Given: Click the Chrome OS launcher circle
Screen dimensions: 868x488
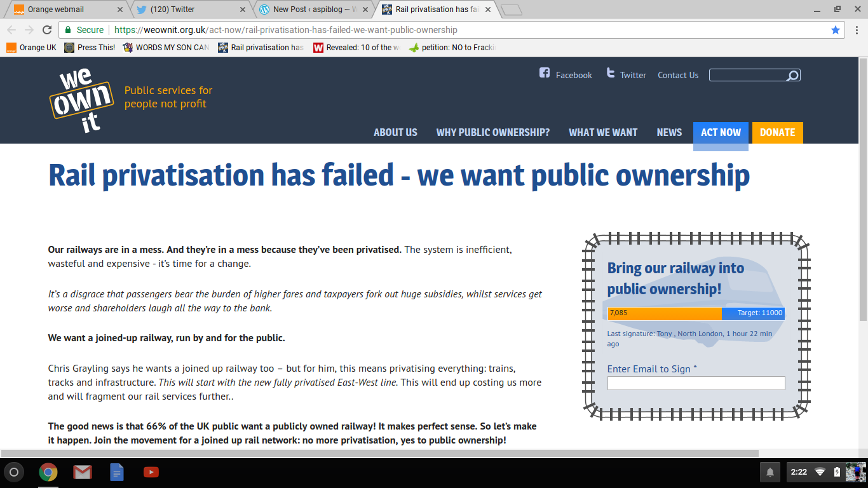Looking at the screenshot, I should coord(14,472).
